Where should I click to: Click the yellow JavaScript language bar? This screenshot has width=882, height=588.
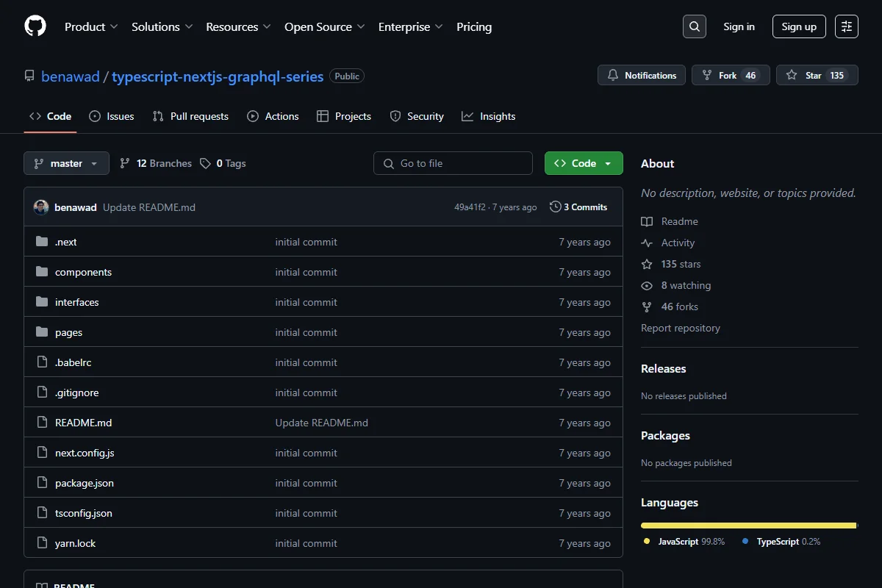click(748, 526)
